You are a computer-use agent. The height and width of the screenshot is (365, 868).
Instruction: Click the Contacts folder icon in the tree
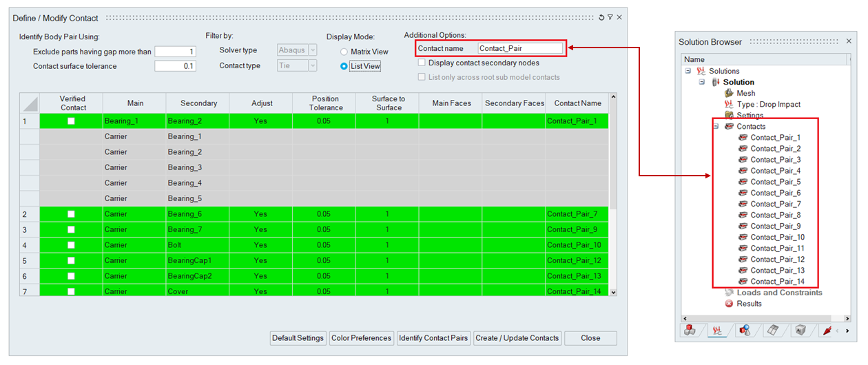click(729, 127)
